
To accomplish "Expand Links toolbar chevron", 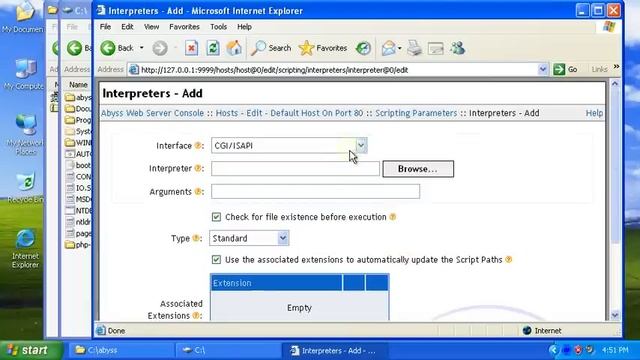I will 616,67.
